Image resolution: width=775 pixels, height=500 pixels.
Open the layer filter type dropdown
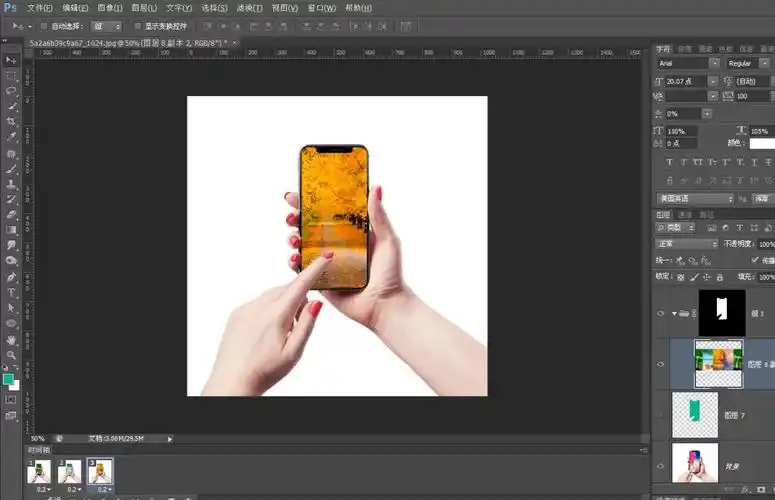click(675, 228)
